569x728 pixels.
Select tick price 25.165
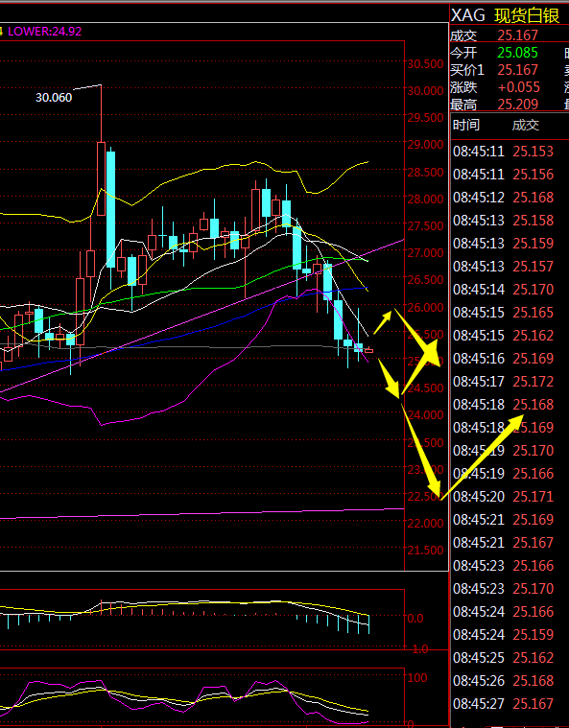pyautogui.click(x=533, y=313)
